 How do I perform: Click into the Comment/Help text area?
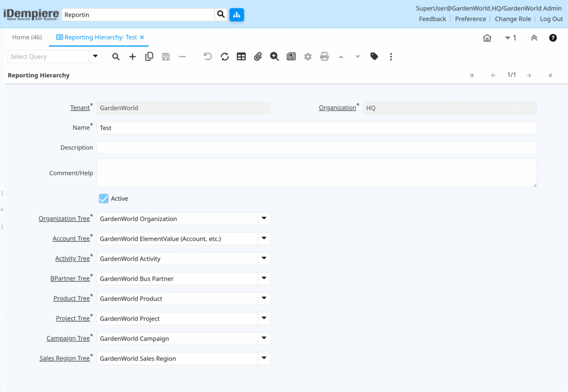pyautogui.click(x=316, y=173)
